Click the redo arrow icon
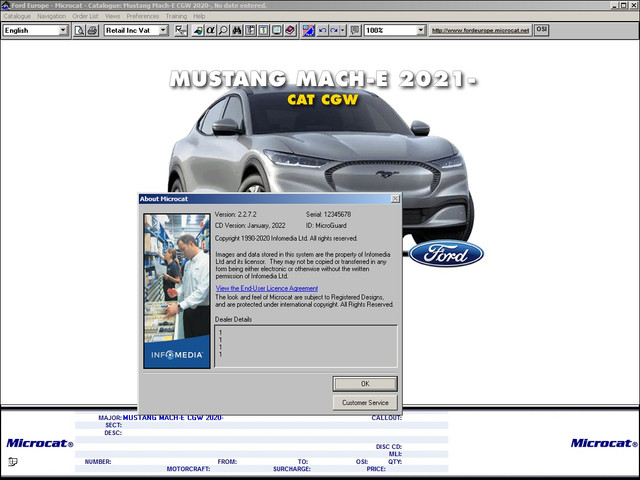The image size is (640, 480). click(334, 31)
